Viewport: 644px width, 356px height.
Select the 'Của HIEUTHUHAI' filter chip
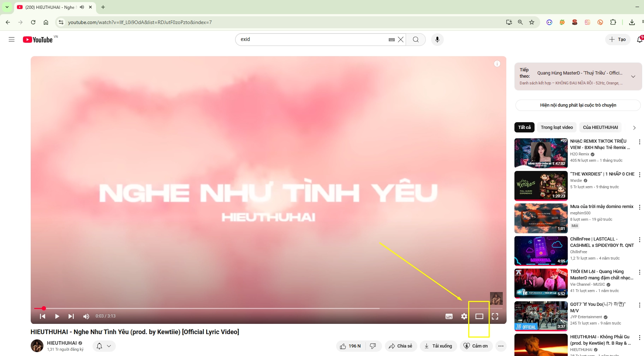click(x=600, y=127)
